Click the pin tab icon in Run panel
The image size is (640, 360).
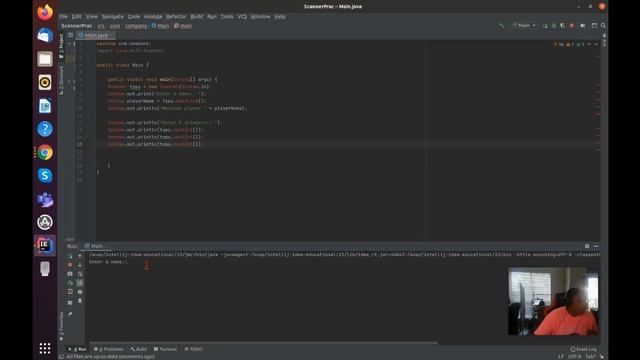[70, 314]
